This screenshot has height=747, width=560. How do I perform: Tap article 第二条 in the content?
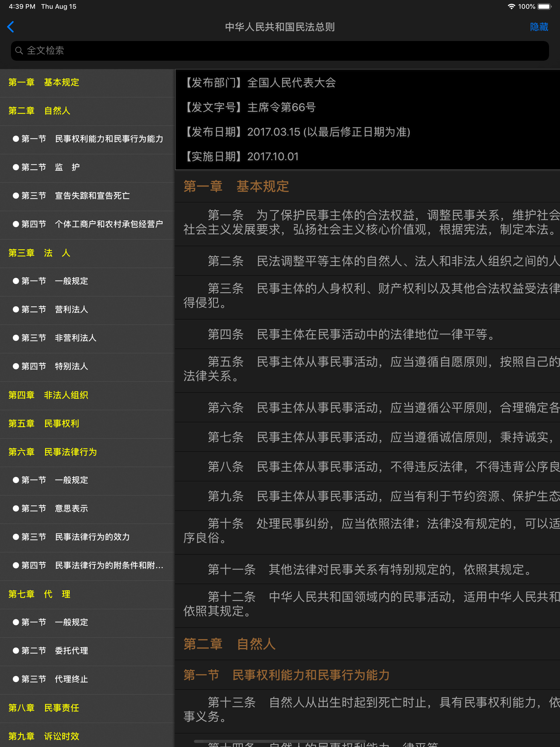(x=367, y=261)
